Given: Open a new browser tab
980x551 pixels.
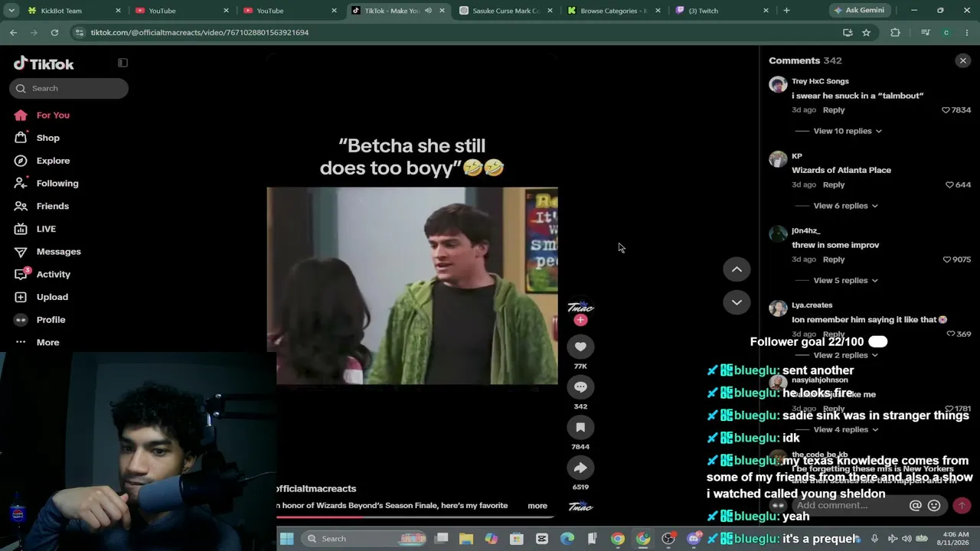Looking at the screenshot, I should pyautogui.click(x=786, y=11).
